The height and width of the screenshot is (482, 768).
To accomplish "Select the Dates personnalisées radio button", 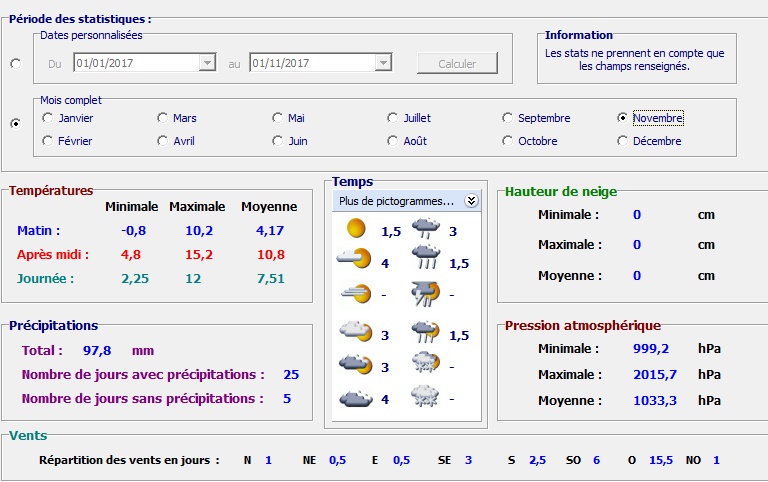I will (x=16, y=64).
